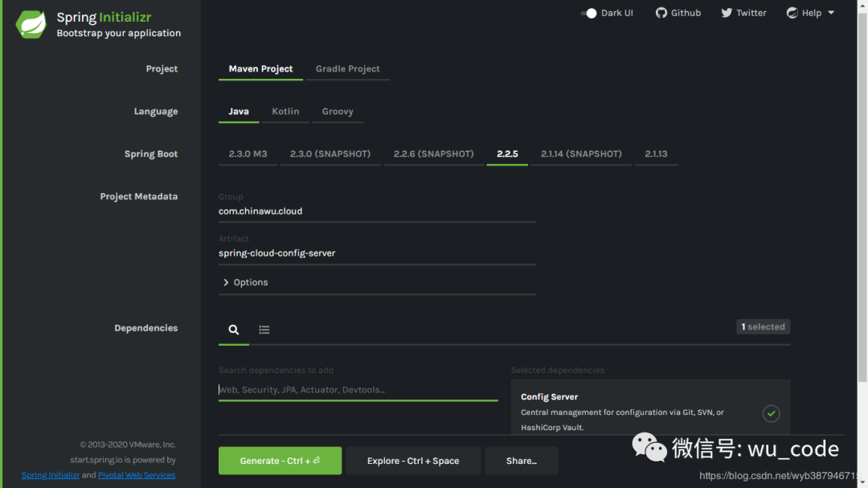Click the Group input field
Viewport: 868px width, 488px height.
pos(377,211)
